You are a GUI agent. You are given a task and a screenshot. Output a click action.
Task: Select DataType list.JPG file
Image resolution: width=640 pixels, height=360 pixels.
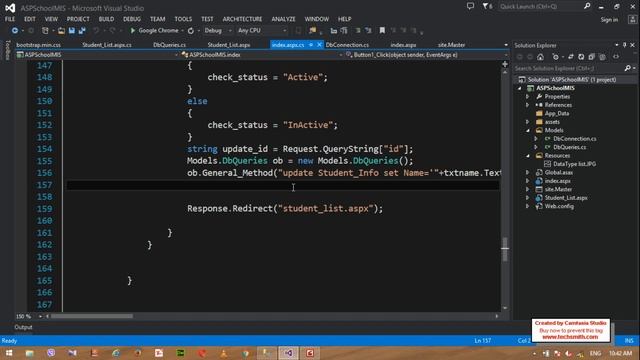coord(574,164)
